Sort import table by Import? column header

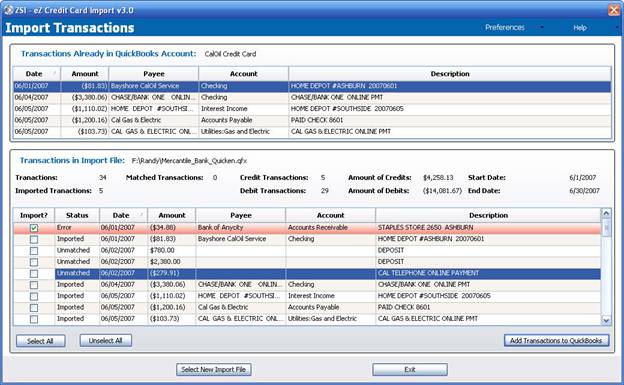point(34,215)
